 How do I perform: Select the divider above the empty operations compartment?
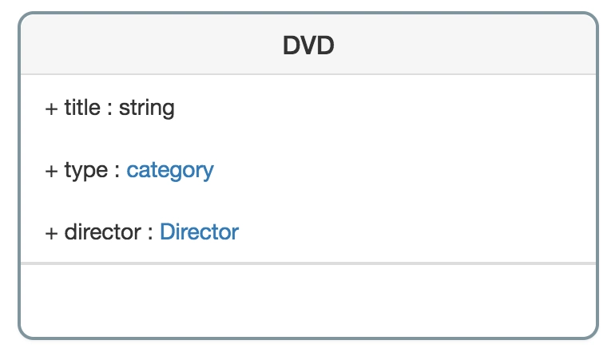click(x=308, y=263)
